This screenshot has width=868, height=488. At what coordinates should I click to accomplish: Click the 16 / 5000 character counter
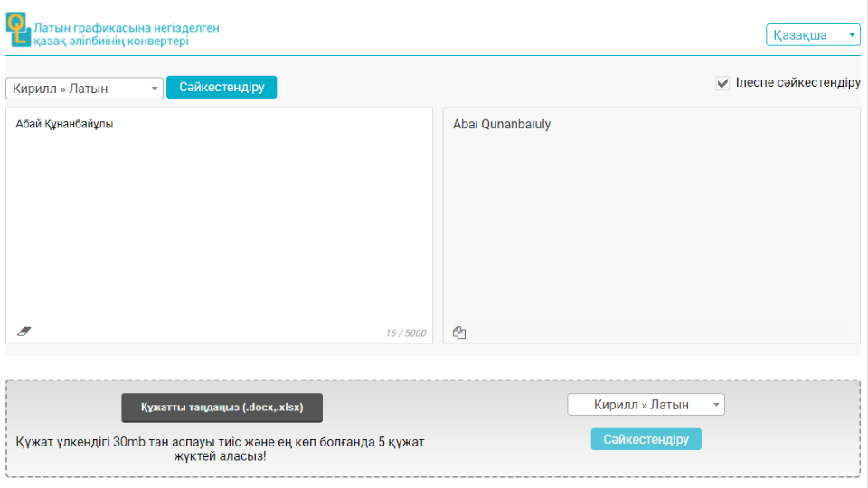pyautogui.click(x=405, y=333)
